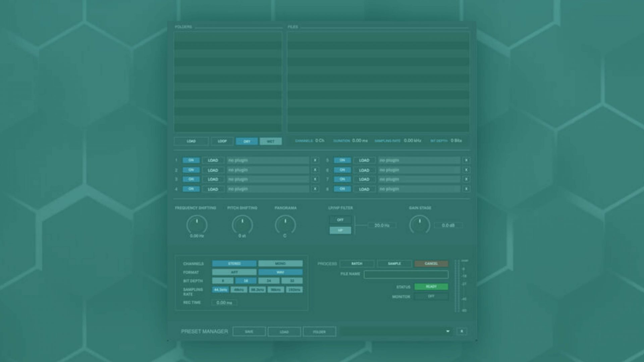Save the current preset

pos(249,331)
